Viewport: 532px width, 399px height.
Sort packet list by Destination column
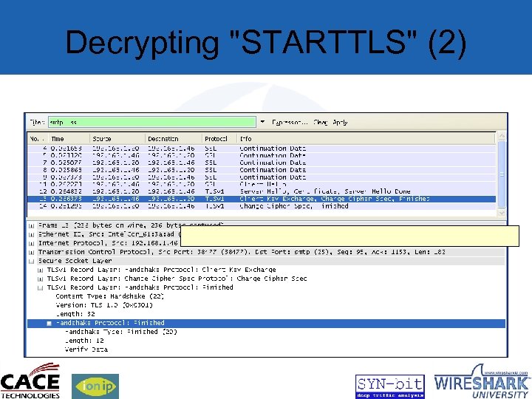[x=174, y=139]
